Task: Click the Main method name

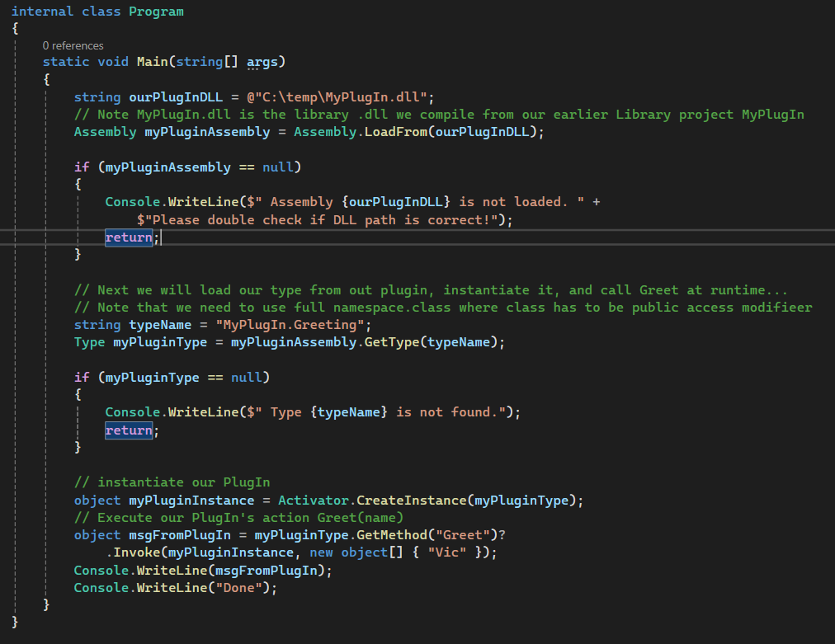Action: [x=152, y=62]
